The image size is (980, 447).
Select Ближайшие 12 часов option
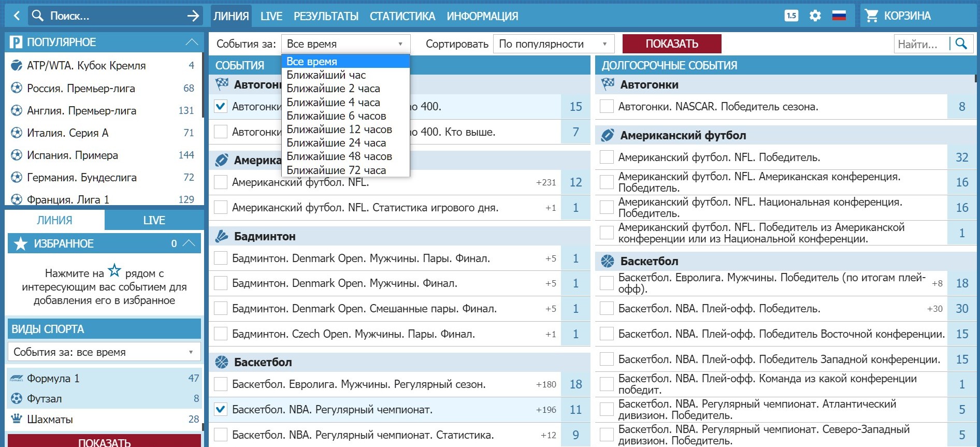click(345, 129)
